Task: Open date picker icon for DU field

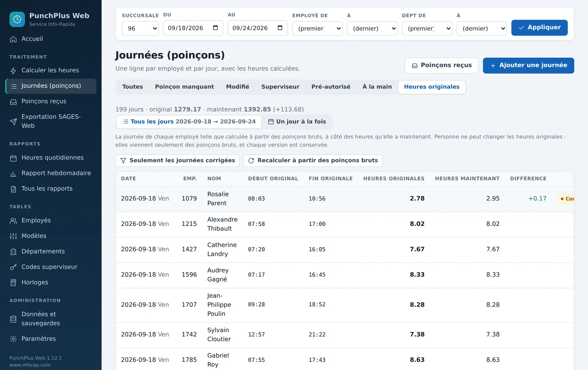Action: pyautogui.click(x=215, y=28)
